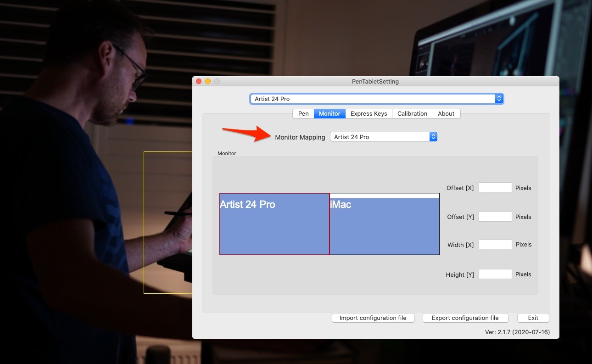Screen dimensions: 592x364
Task: Click the Height [Y] input box
Action: (x=495, y=274)
